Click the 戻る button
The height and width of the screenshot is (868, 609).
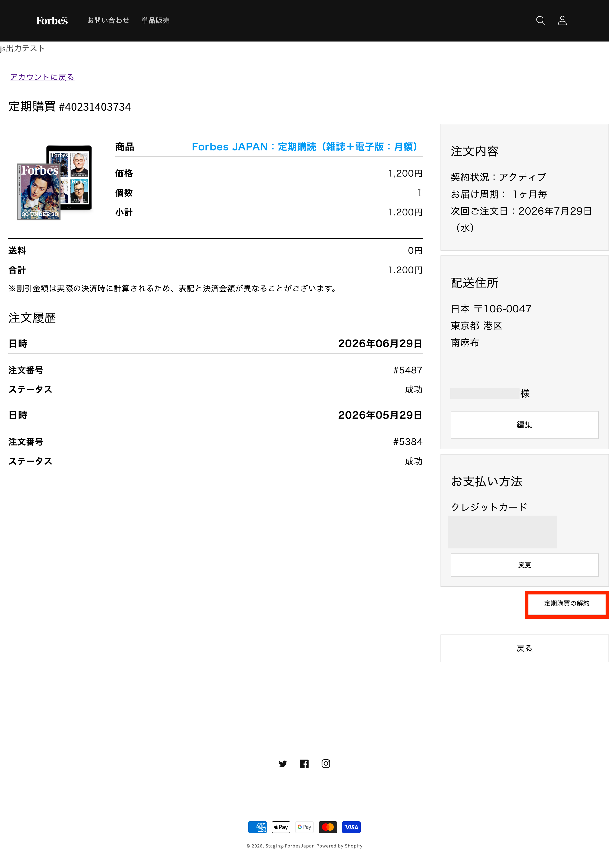pos(524,648)
